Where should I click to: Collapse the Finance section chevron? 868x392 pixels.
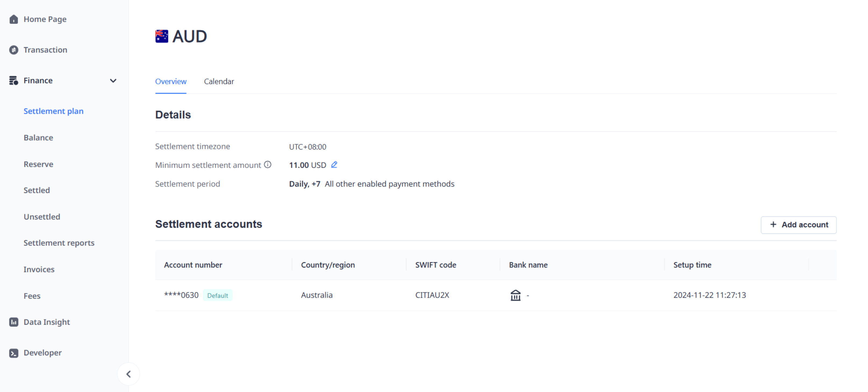[113, 80]
